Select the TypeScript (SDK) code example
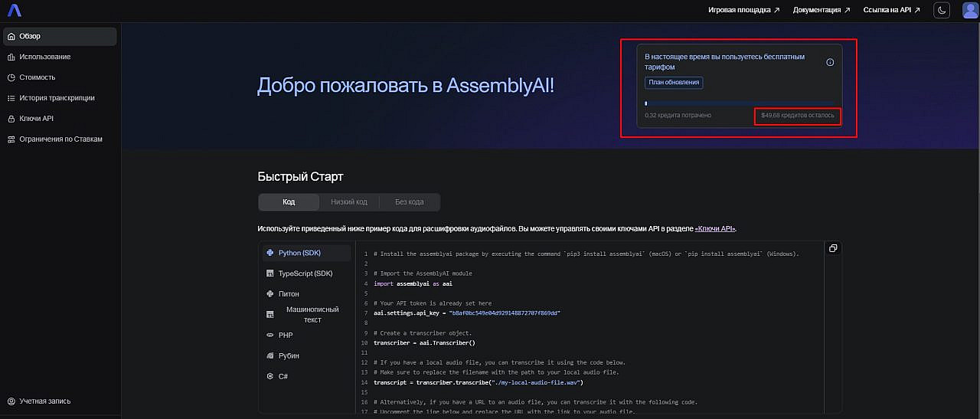This screenshot has height=419, width=980. pyautogui.click(x=306, y=273)
